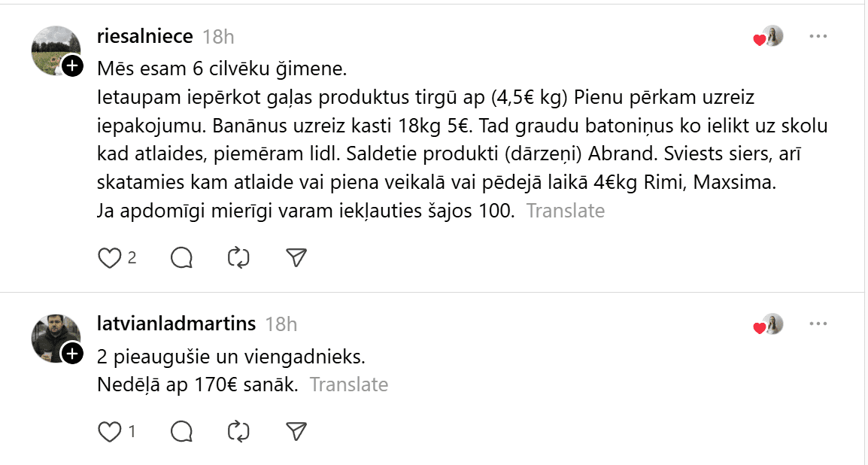Open latvianladmartins profile via username
The image size is (868, 465).
click(177, 324)
